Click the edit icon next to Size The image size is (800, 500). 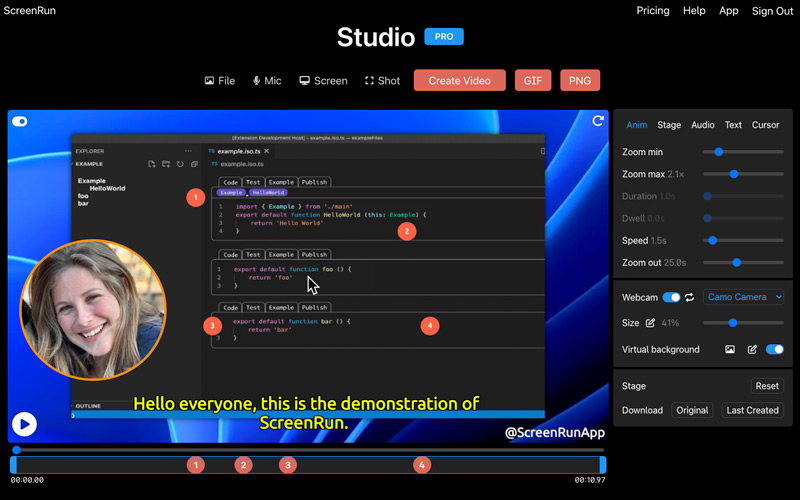coord(651,323)
